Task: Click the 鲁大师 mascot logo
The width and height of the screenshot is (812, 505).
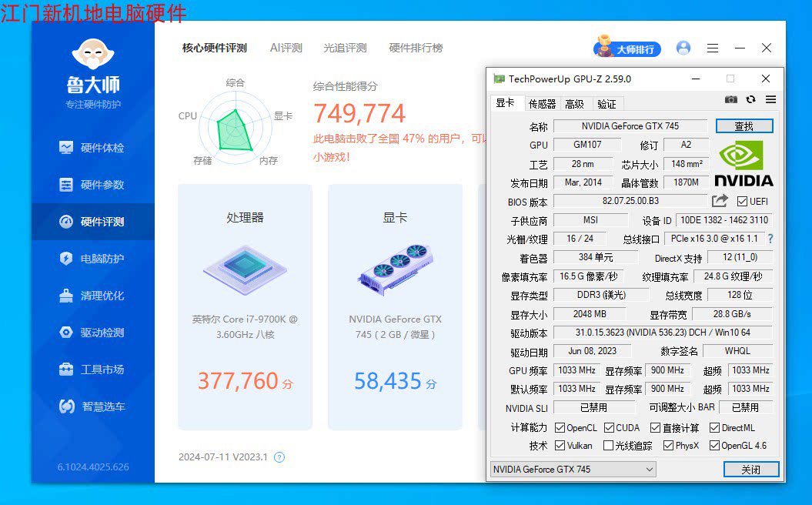Action: [92, 54]
